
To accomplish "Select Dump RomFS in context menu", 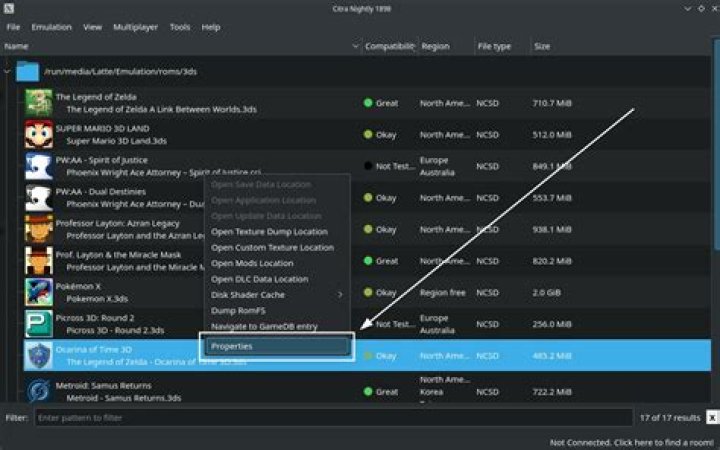I will (237, 311).
